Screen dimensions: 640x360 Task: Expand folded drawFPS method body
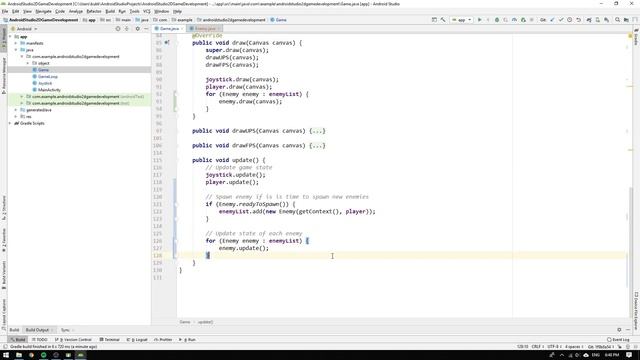317,146
